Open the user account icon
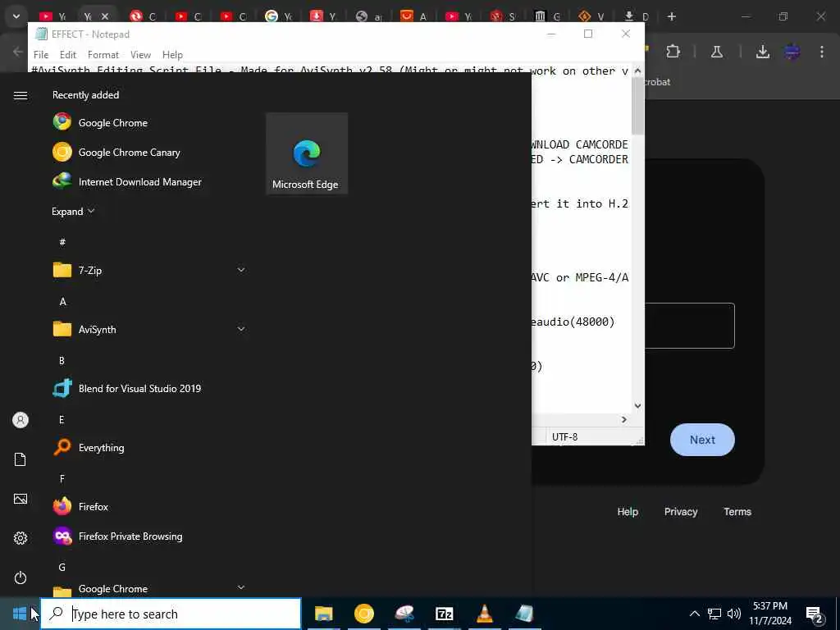Image resolution: width=840 pixels, height=630 pixels. [x=21, y=420]
